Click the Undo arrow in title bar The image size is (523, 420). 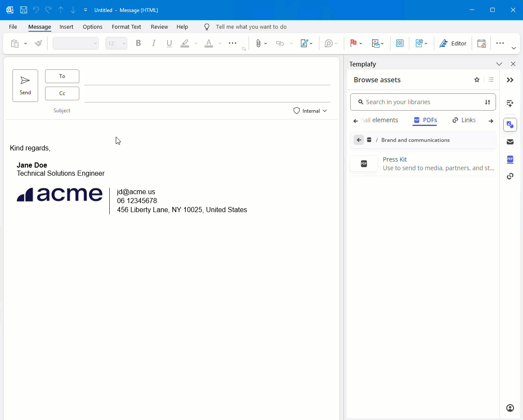point(36,10)
